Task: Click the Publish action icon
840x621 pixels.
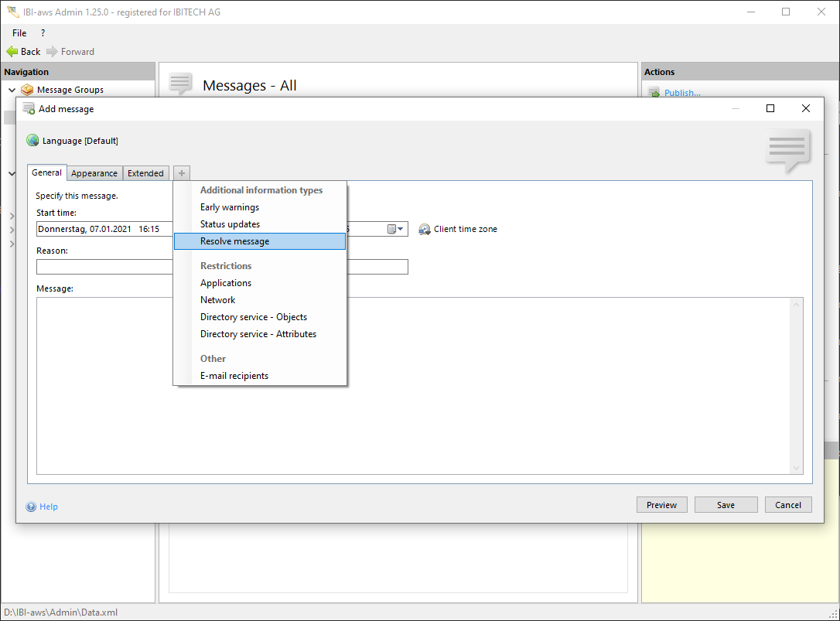Action: (654, 93)
